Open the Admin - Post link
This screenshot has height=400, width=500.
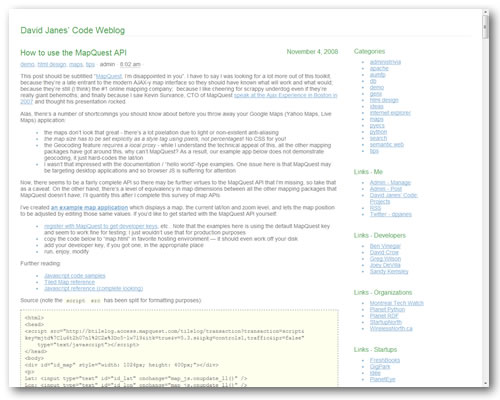[x=386, y=189]
